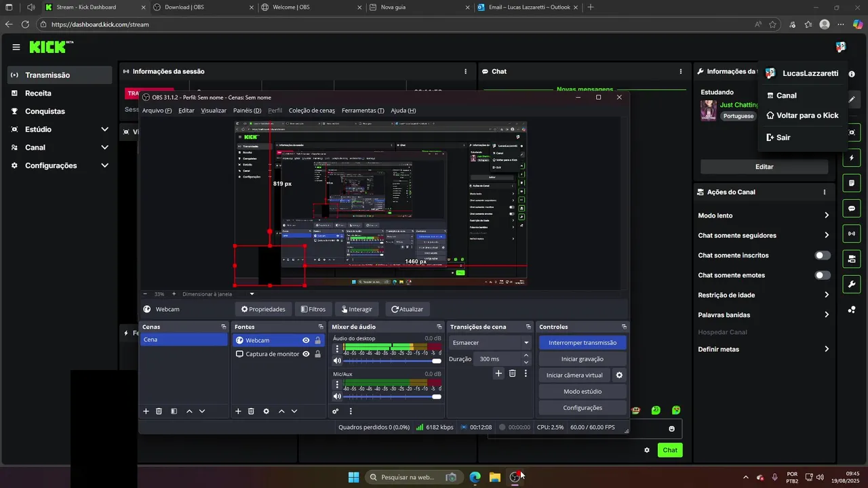The height and width of the screenshot is (488, 868).
Task: Undock the Mixer de áudio panel
Action: pos(441,327)
